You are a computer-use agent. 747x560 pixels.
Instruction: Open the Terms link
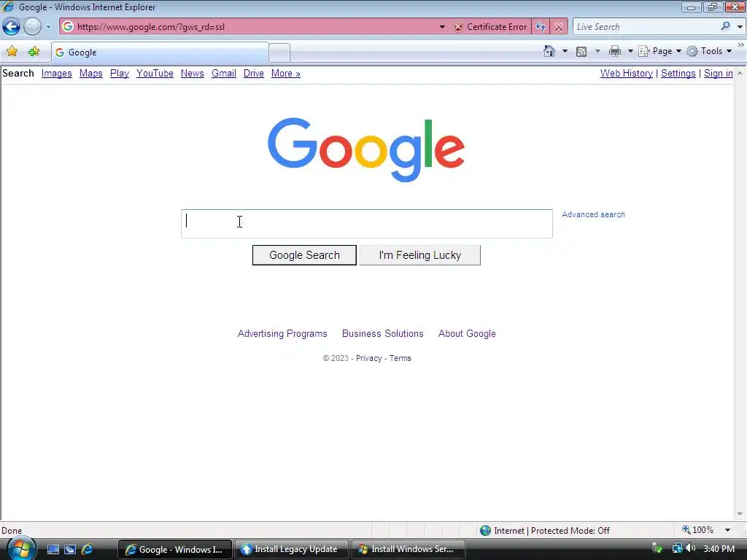(400, 358)
